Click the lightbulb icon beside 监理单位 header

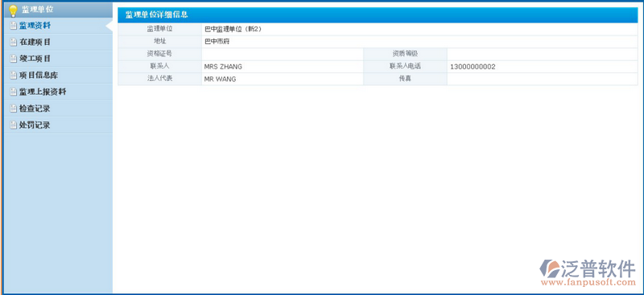tap(13, 10)
